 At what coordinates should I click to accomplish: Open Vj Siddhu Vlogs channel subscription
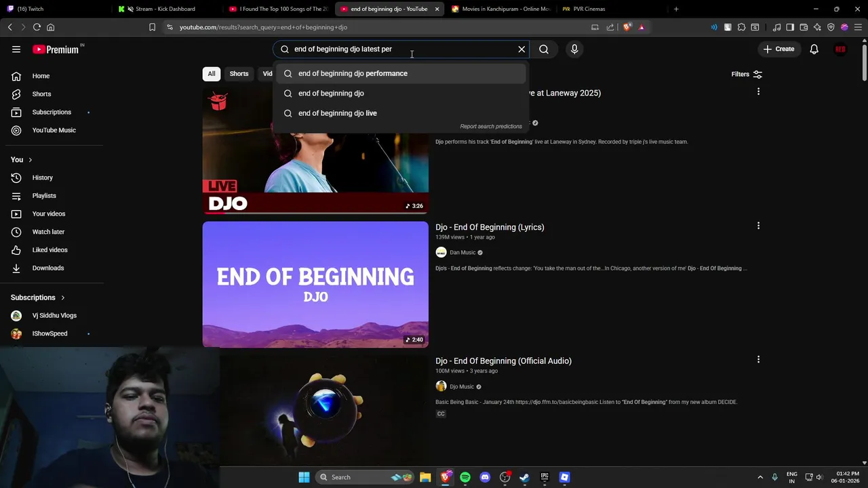(x=54, y=316)
